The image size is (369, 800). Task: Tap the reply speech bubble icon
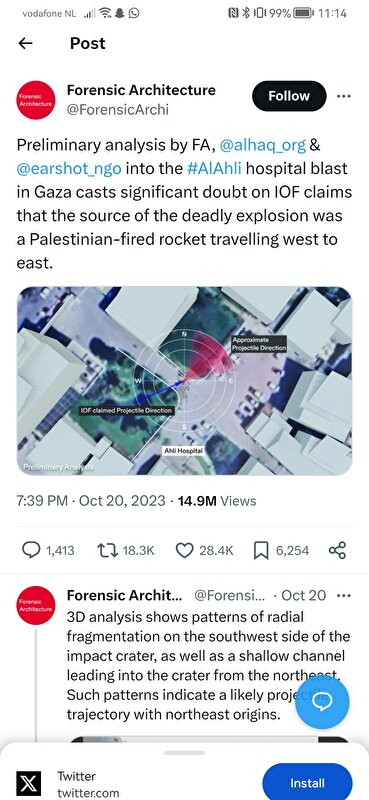(32, 550)
